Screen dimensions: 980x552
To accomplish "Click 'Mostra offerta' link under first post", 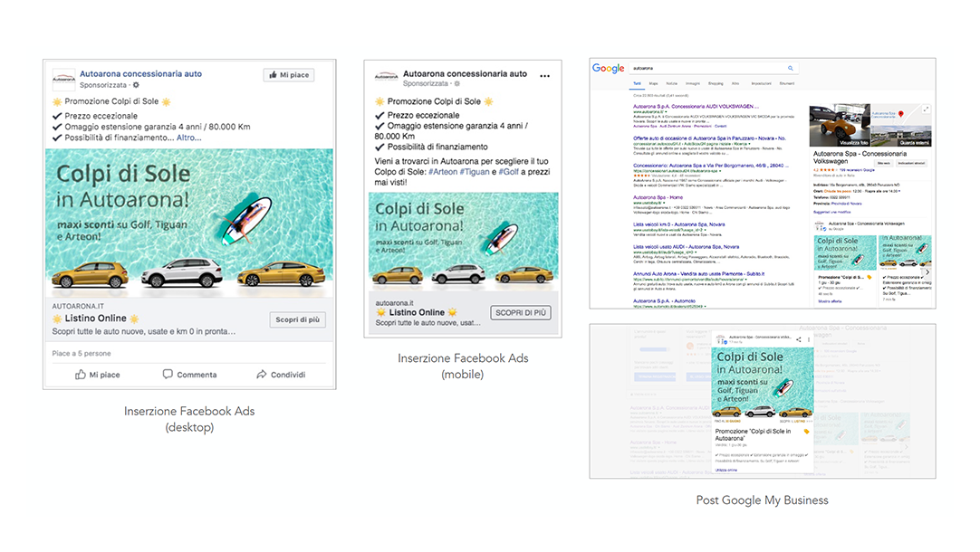I will point(830,301).
